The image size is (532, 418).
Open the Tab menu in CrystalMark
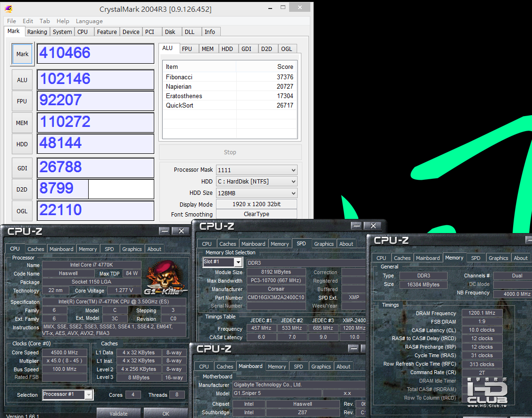pyautogui.click(x=44, y=21)
